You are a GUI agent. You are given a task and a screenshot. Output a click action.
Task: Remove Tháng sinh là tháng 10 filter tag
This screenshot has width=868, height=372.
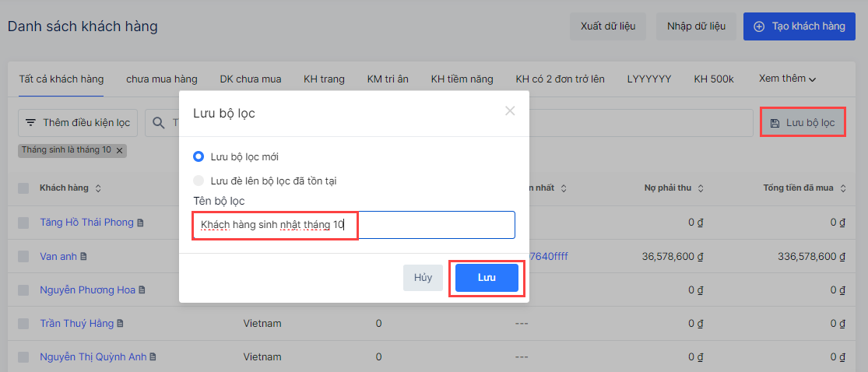pos(119,150)
